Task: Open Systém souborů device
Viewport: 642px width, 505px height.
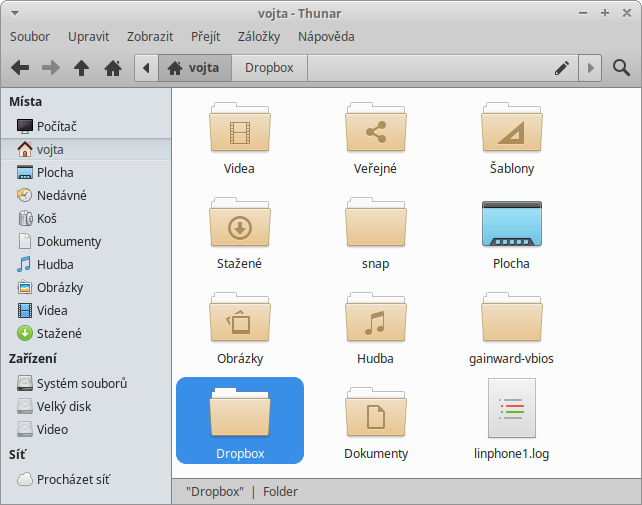Action: [86, 383]
